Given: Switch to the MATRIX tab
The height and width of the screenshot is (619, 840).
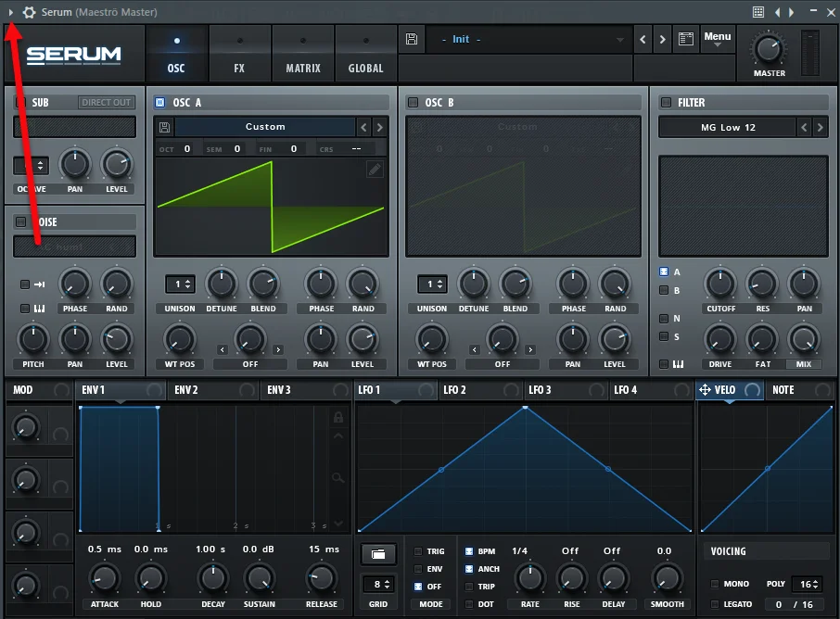Looking at the screenshot, I should (303, 54).
